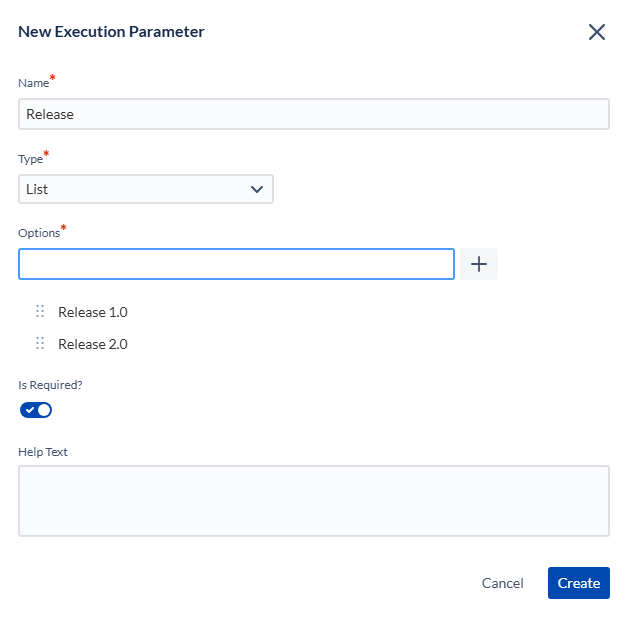Screen dimensions: 629x620
Task: Click the Name field label
Action: coord(34,83)
